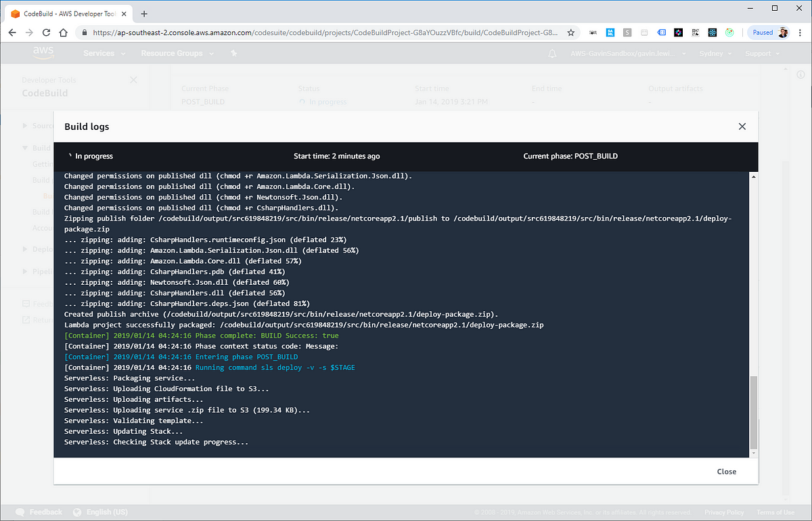812x521 pixels.
Task: Click the Close button in Build logs
Action: click(x=727, y=472)
